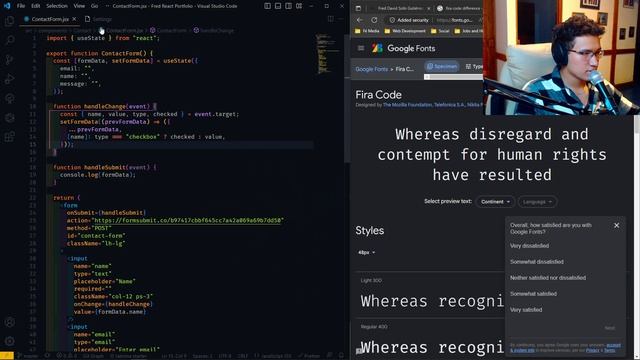
Task: Toggle secondary sidebar layout icon
Action: point(289,6)
